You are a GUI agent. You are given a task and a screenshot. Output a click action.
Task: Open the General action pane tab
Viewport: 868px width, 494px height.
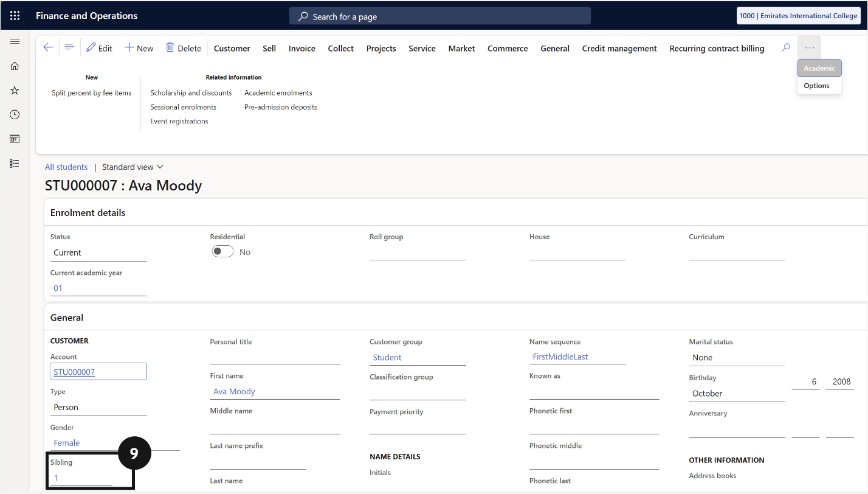point(555,48)
